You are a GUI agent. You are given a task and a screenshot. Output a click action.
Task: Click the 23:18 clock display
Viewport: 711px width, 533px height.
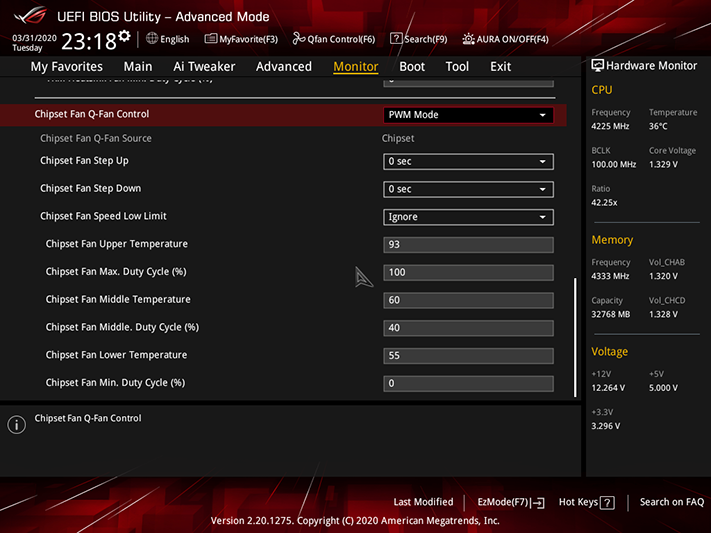pyautogui.click(x=89, y=42)
